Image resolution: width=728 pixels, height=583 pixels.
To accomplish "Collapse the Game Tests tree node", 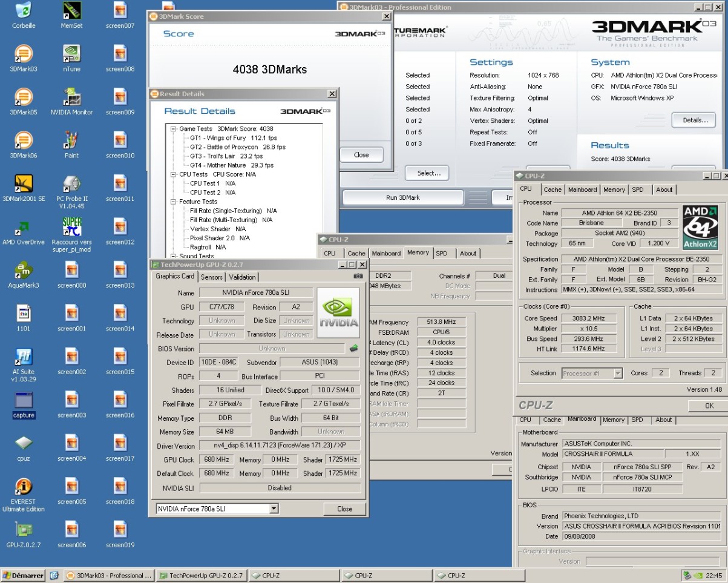I will tap(173, 129).
